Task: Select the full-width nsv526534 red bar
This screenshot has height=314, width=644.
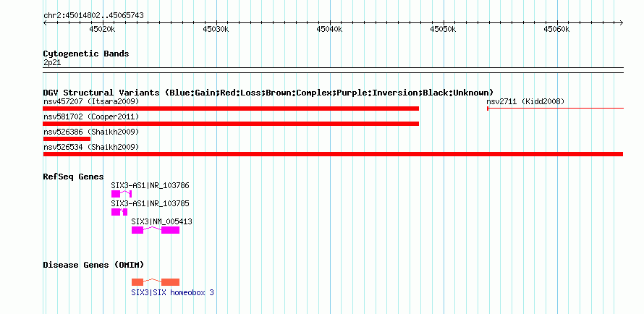Action: 333,154
